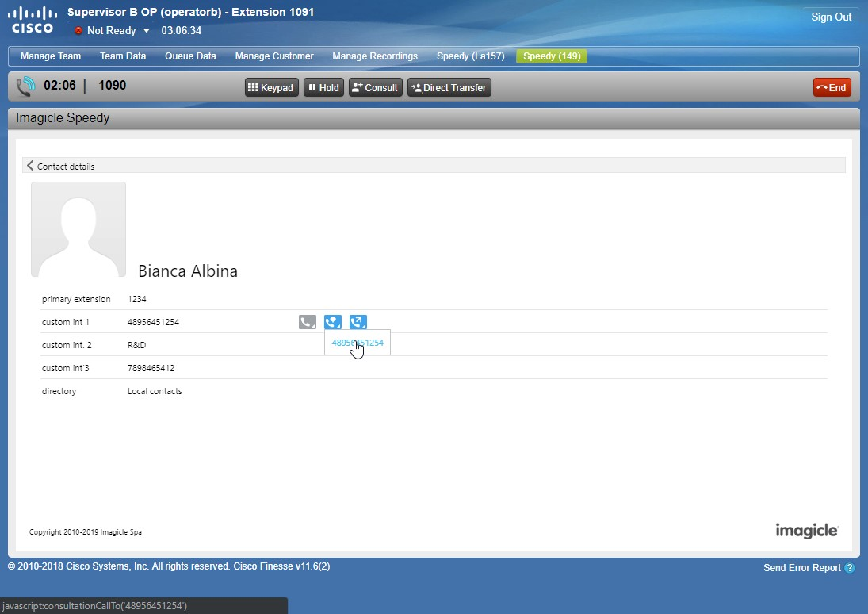Click Bianca Albina's profile picture
The height and width of the screenshot is (614, 868).
78,229
